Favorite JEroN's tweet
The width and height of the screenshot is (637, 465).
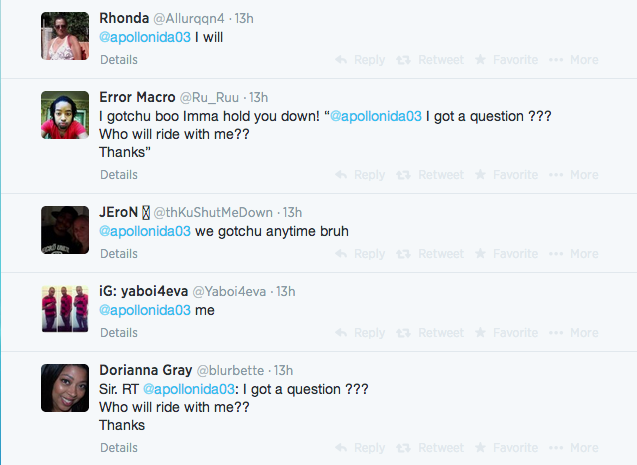(507, 254)
